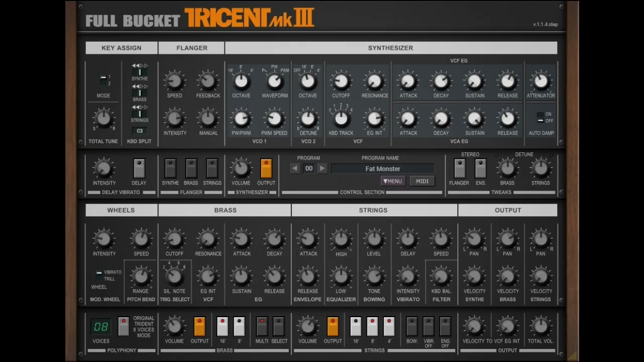Click the VCF CUTOFF knob in Synthesizer
The height and width of the screenshot is (362, 644).
[341, 81]
